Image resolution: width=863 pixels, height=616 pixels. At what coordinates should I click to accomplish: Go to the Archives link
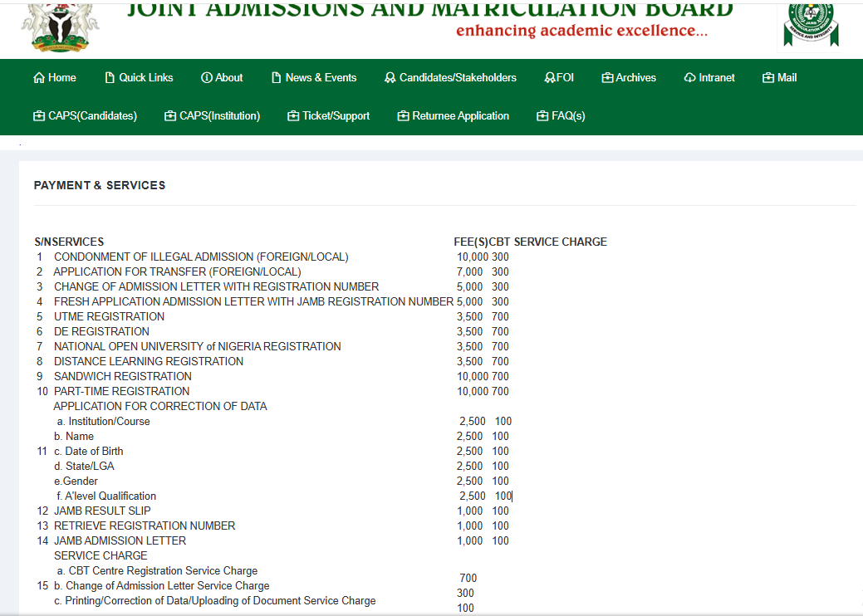(x=629, y=78)
